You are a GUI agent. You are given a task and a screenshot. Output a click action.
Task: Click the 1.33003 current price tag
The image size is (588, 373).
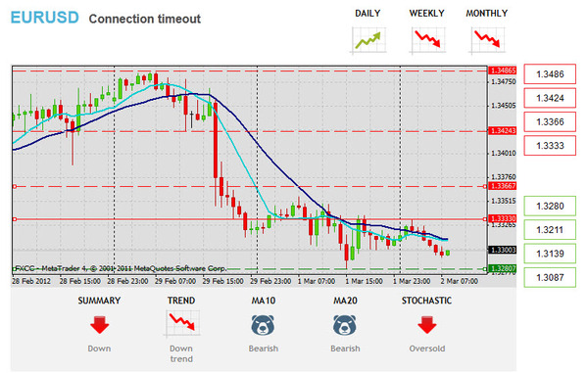(x=503, y=250)
